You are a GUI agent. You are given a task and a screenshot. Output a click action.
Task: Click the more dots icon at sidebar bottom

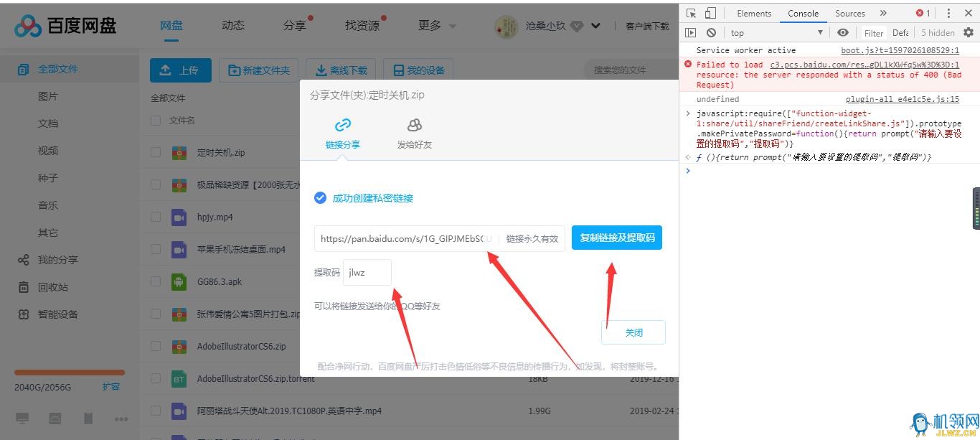click(x=121, y=418)
